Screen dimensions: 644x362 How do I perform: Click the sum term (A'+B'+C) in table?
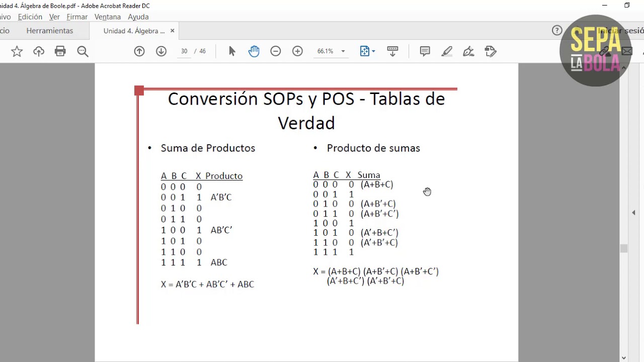(379, 242)
